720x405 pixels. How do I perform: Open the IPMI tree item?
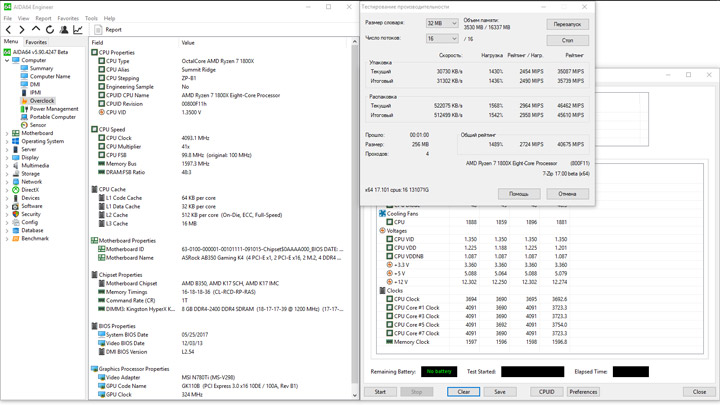point(35,92)
